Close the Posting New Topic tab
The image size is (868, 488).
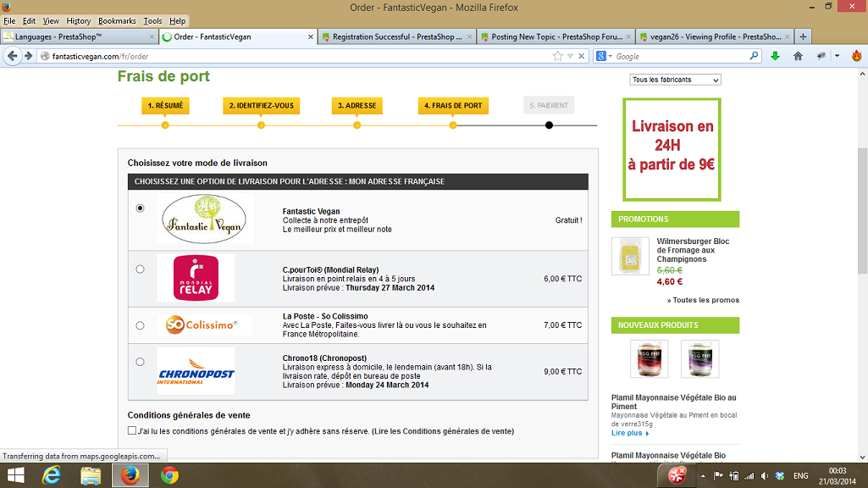pos(628,36)
